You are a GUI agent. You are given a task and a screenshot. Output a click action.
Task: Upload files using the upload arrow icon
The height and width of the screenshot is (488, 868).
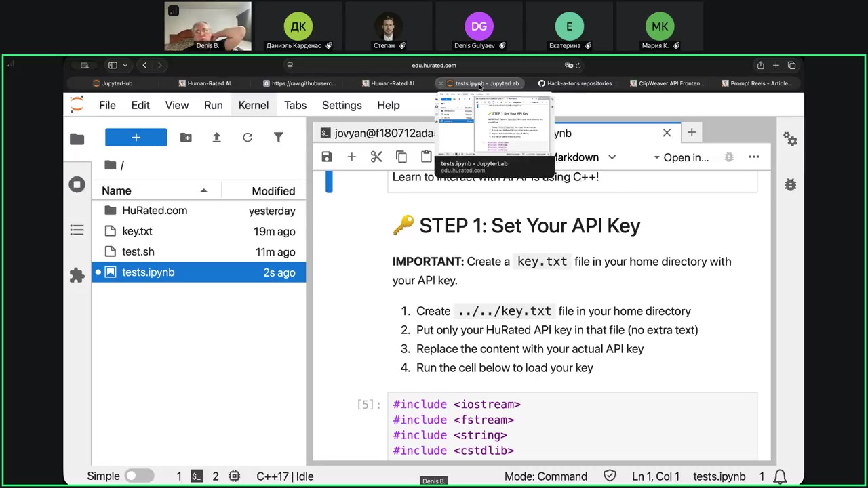point(216,138)
